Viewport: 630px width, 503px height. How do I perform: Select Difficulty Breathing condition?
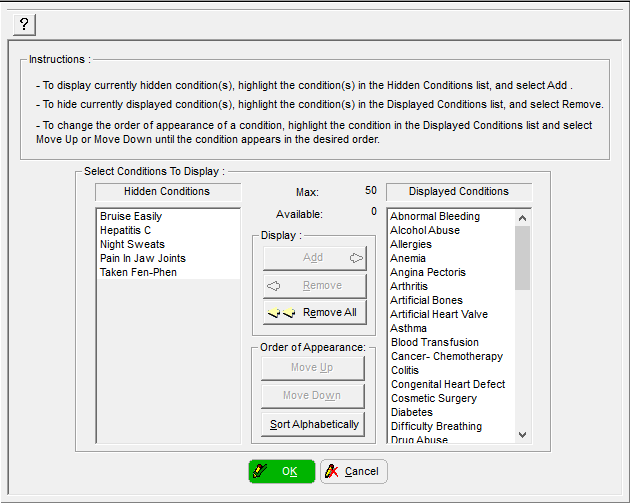pyautogui.click(x=452, y=426)
